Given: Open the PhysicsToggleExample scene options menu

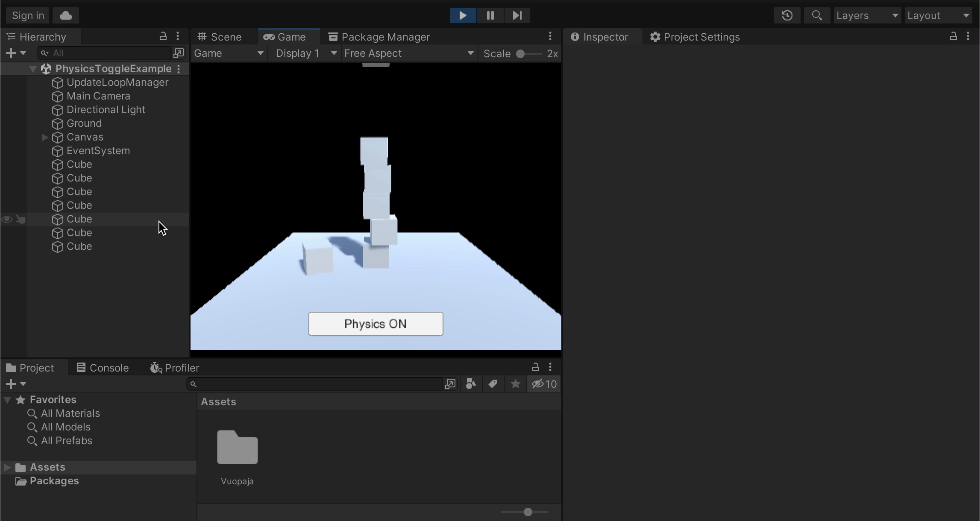Looking at the screenshot, I should [179, 69].
